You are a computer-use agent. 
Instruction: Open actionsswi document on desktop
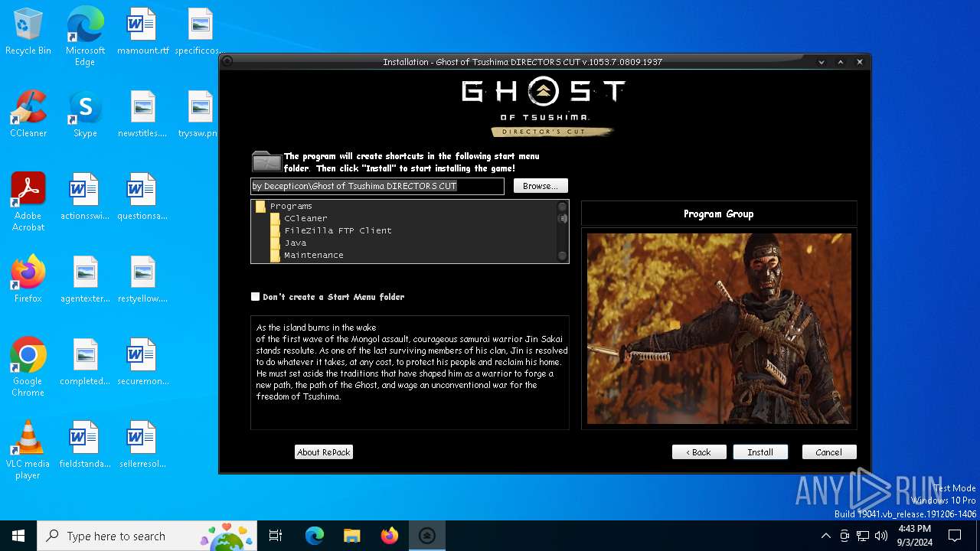[x=85, y=197]
